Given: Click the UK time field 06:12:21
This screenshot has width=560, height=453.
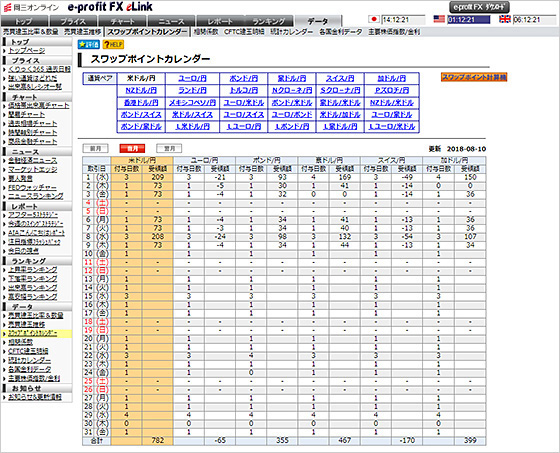Looking at the screenshot, I should click(534, 20).
